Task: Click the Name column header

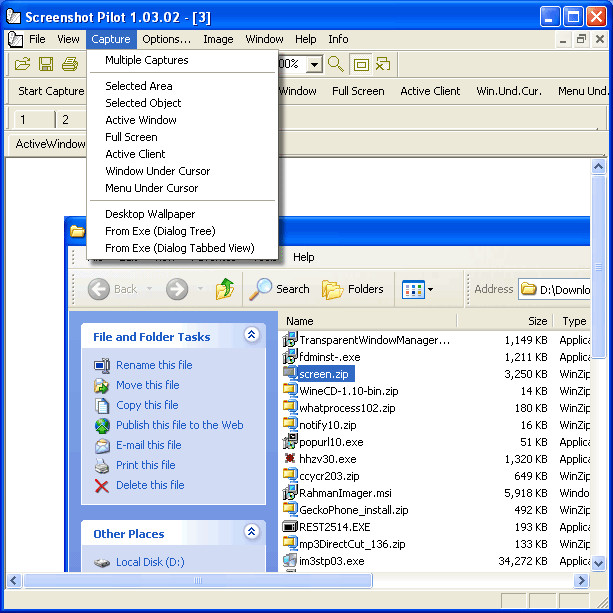Action: coord(368,321)
